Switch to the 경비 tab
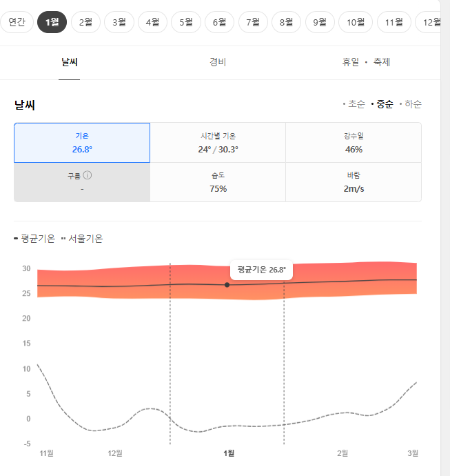 click(218, 62)
